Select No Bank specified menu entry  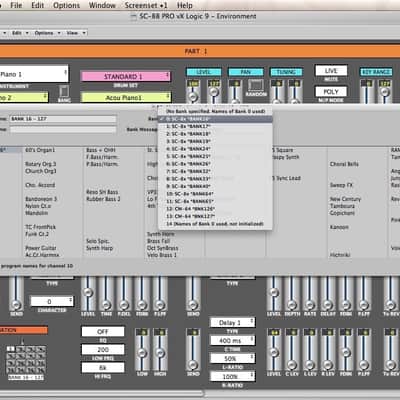pyautogui.click(x=215, y=111)
